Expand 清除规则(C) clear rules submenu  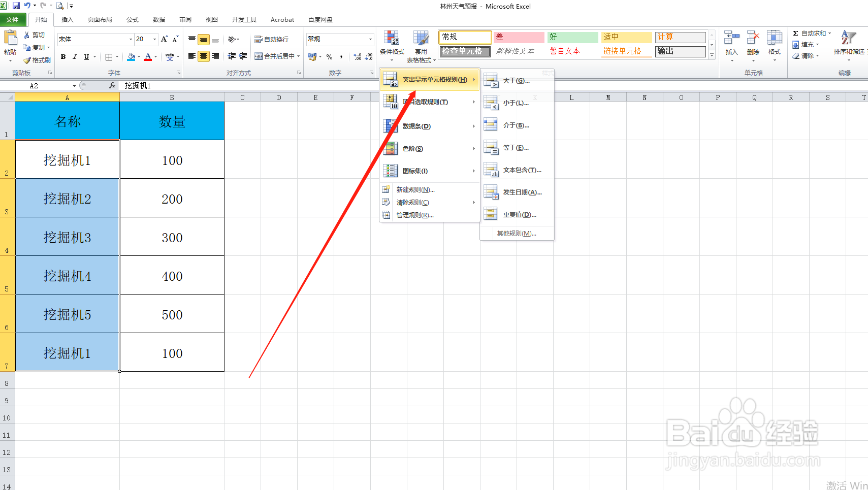coord(430,203)
